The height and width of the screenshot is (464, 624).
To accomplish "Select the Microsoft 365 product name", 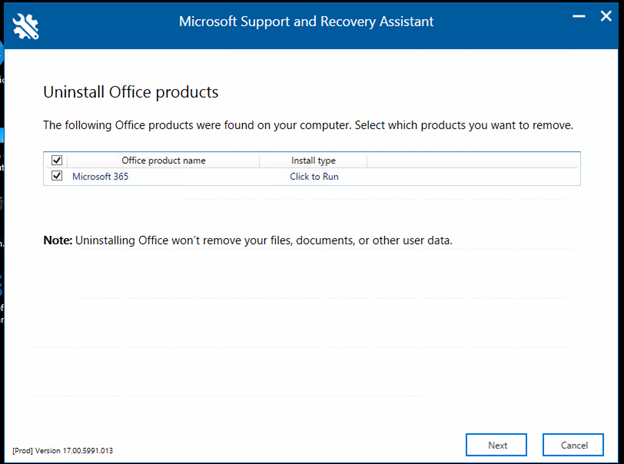I will pyautogui.click(x=100, y=177).
